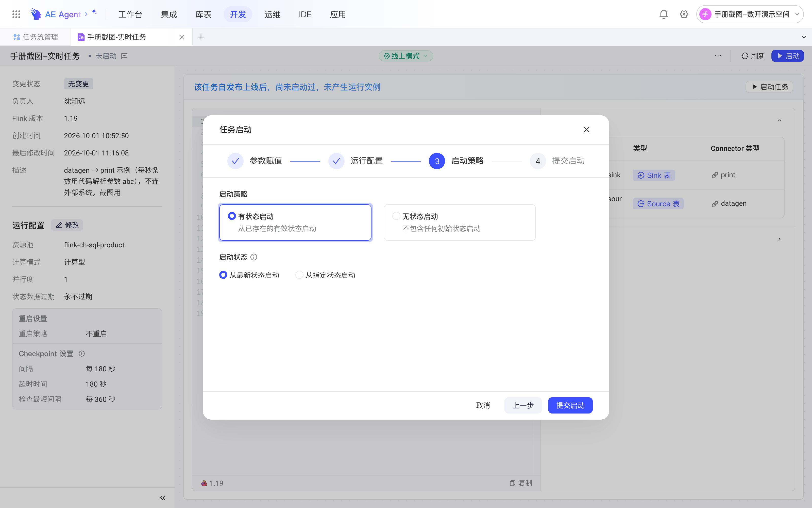Open the notifications bell
The width and height of the screenshot is (812, 508).
click(x=663, y=14)
